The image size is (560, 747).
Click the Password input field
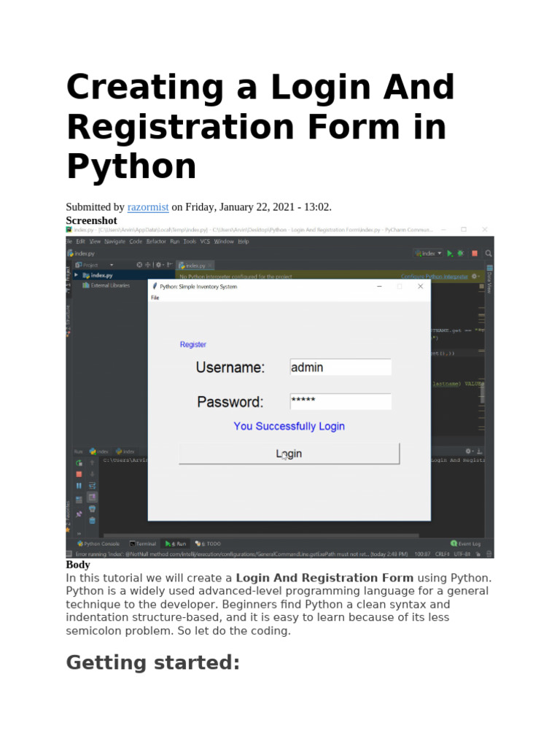click(x=341, y=402)
